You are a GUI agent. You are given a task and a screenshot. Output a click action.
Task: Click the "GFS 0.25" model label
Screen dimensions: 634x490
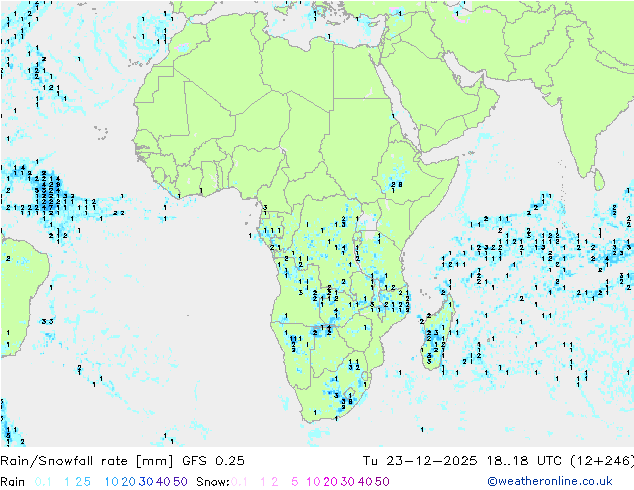pyautogui.click(x=213, y=461)
